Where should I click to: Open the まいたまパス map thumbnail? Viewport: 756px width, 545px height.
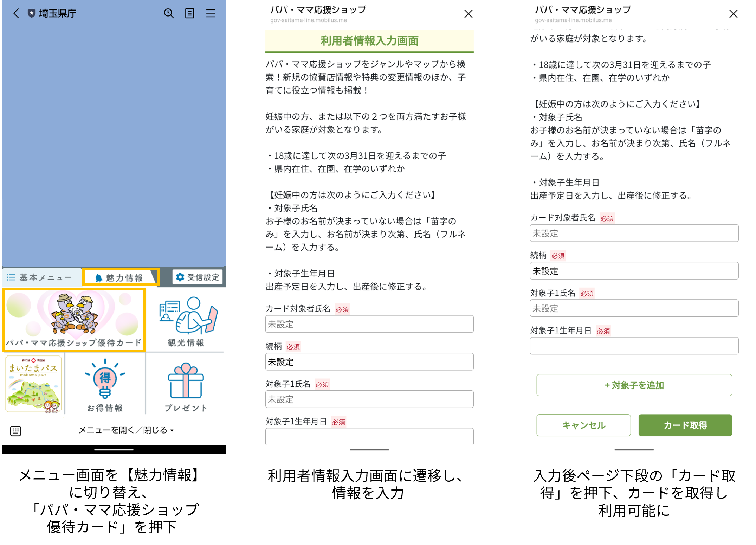tap(34, 384)
